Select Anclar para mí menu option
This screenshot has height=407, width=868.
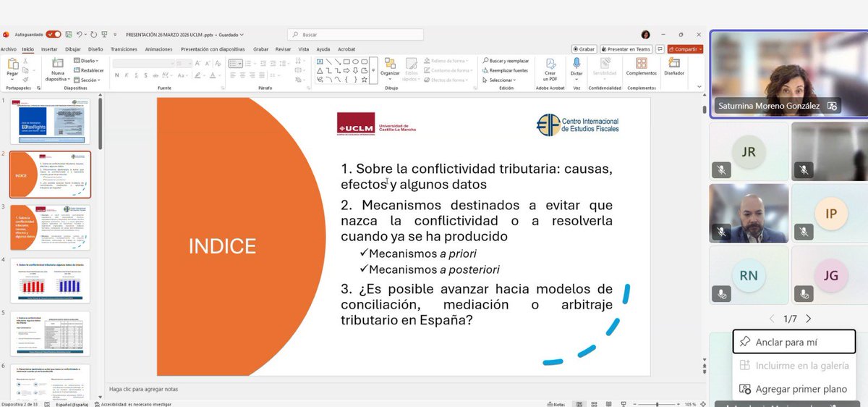[793, 342]
